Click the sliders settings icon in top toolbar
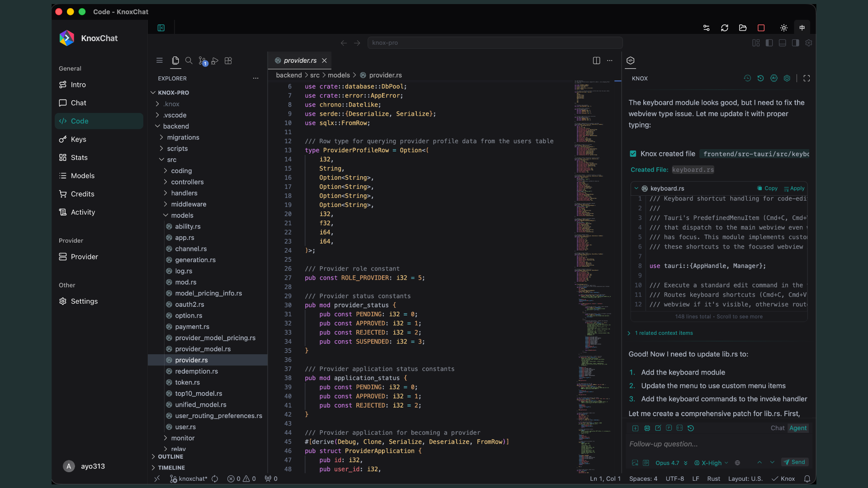Viewport: 868px width, 488px height. coord(707,28)
